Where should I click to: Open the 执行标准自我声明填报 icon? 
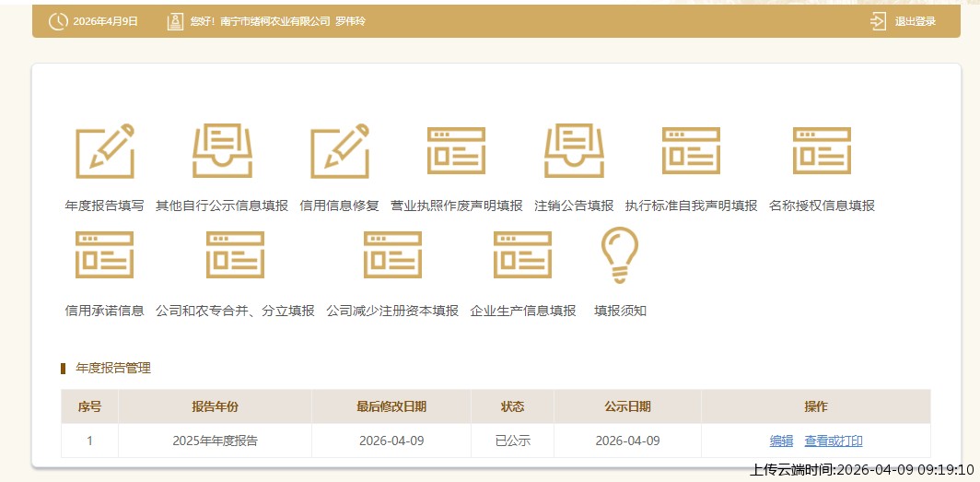691,150
